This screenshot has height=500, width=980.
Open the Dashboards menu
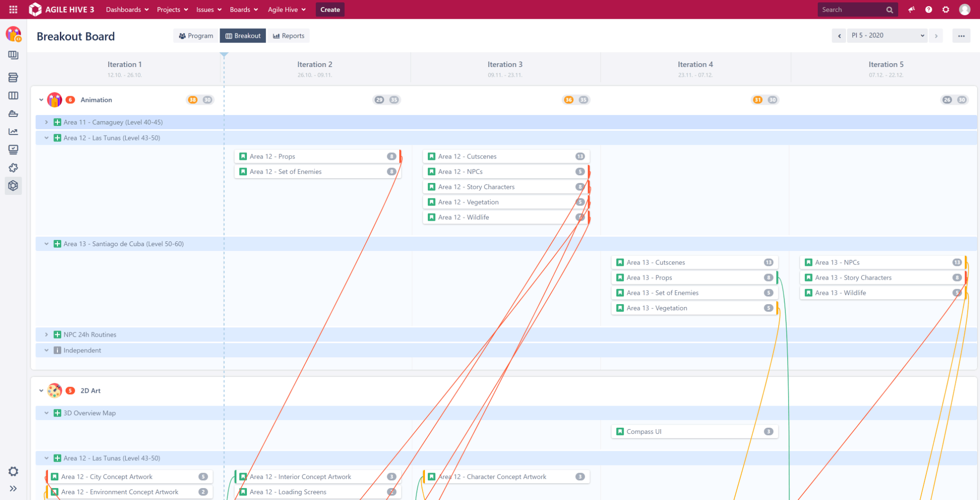tap(127, 10)
